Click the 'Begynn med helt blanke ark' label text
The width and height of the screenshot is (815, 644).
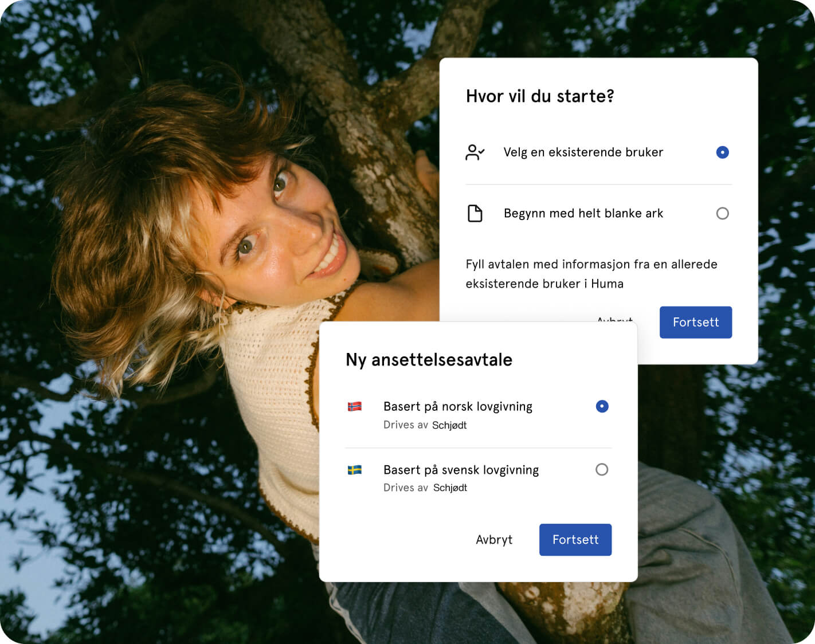click(x=583, y=213)
